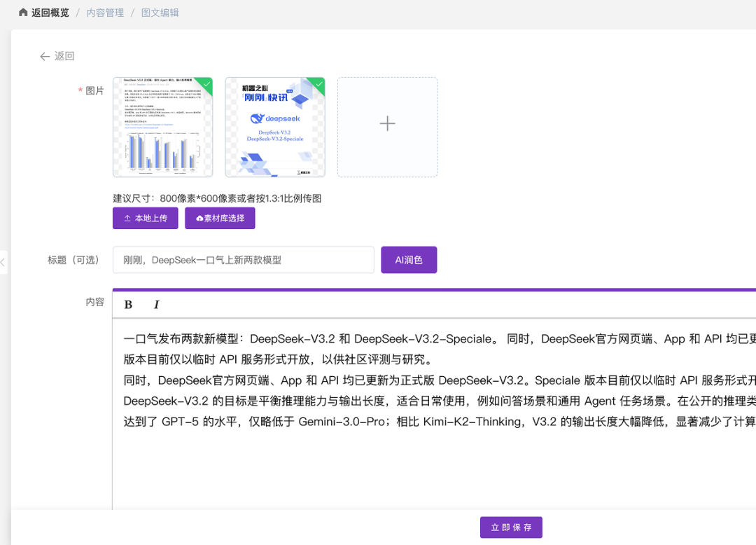Select the 图文编辑 breadcrumb item

(160, 13)
